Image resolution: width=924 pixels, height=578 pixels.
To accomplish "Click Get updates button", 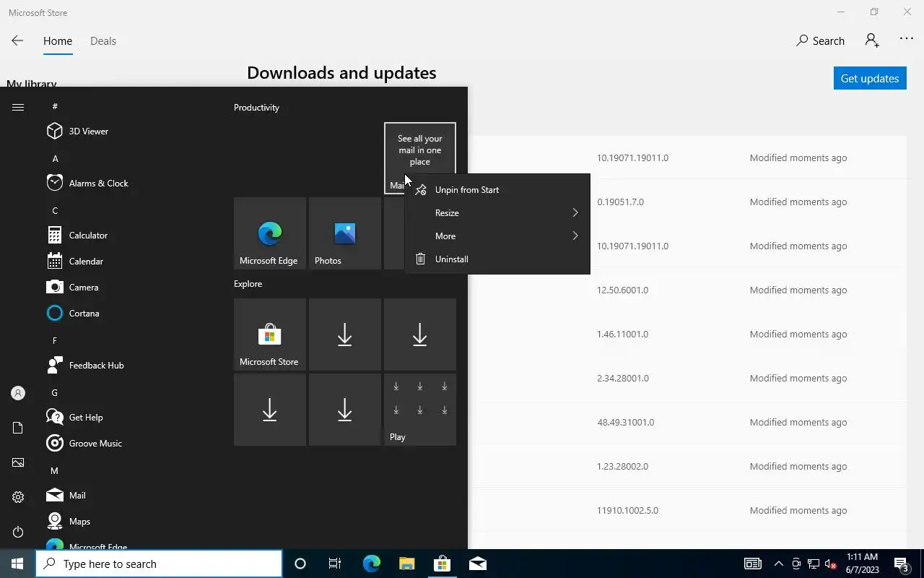I will tap(870, 78).
